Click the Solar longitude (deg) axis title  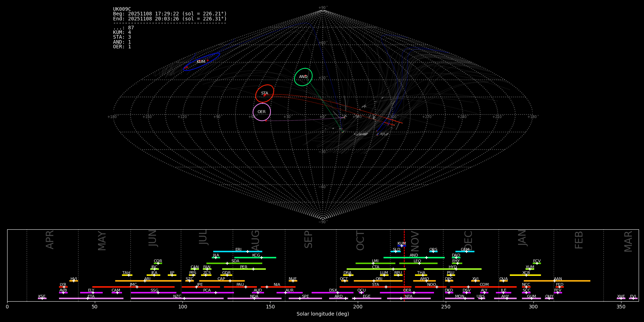323,314
